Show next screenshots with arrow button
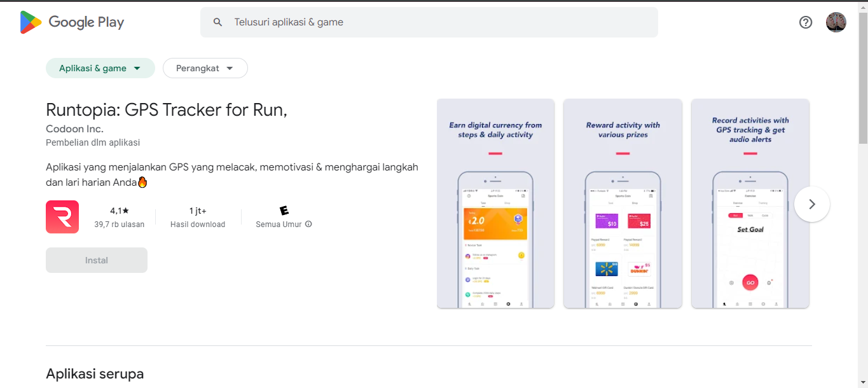The width and height of the screenshot is (868, 388). 811,204
